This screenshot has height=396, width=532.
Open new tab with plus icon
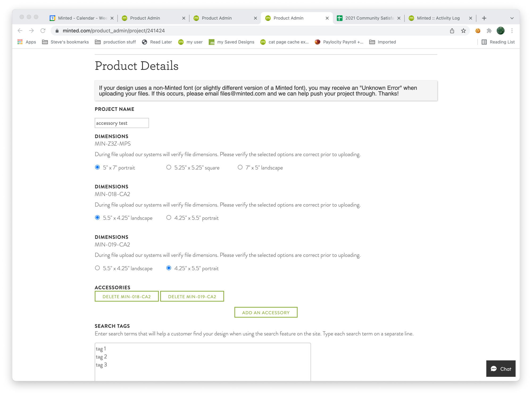click(484, 18)
